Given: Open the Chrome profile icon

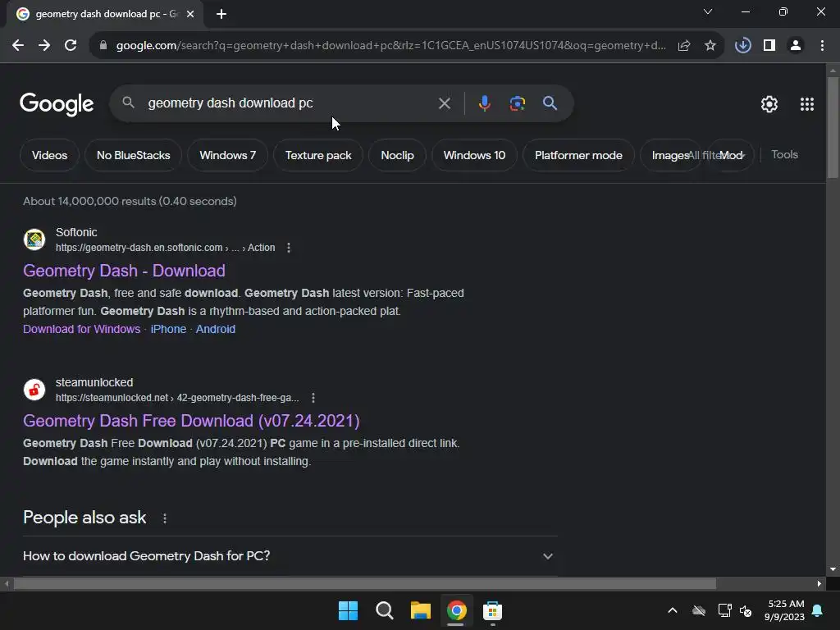Looking at the screenshot, I should pos(796,46).
